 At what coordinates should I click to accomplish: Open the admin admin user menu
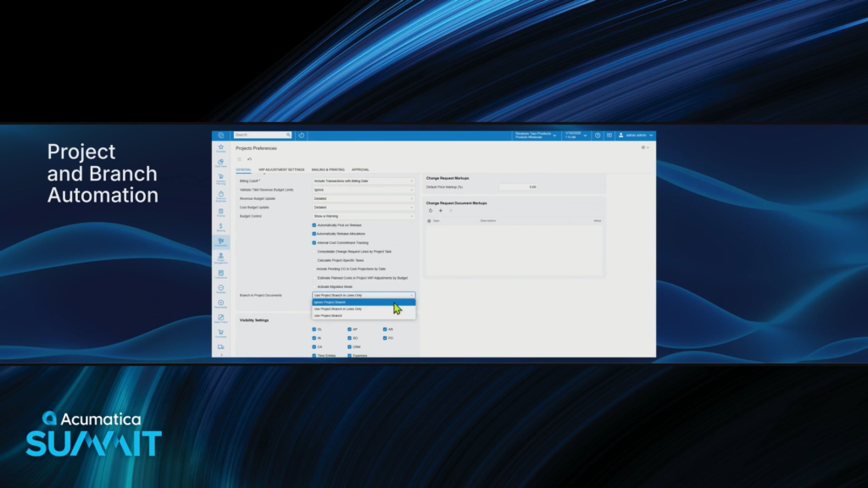tap(636, 135)
